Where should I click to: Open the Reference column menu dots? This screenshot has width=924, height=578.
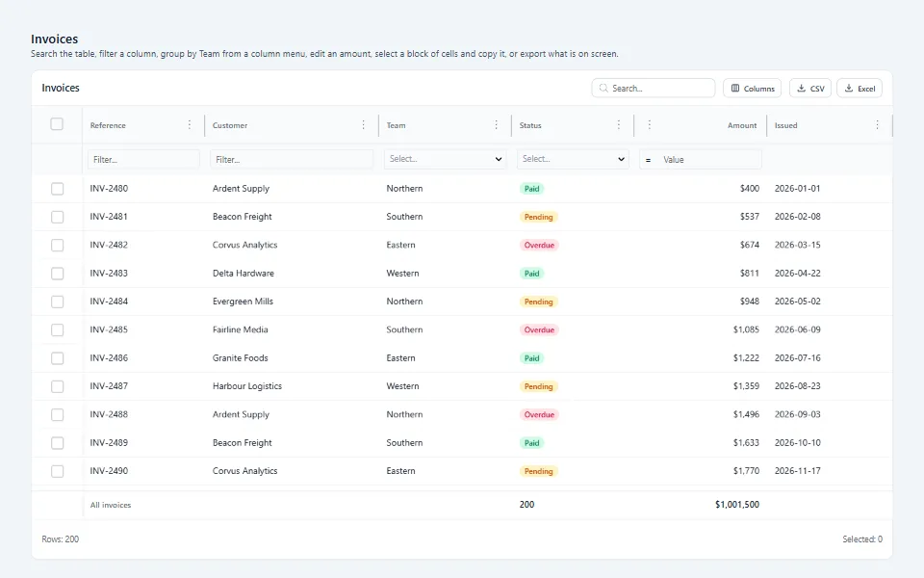[x=190, y=124]
